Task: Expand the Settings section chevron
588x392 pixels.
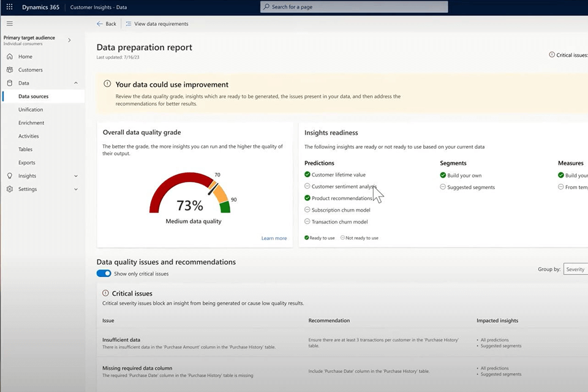Action: [76, 190]
